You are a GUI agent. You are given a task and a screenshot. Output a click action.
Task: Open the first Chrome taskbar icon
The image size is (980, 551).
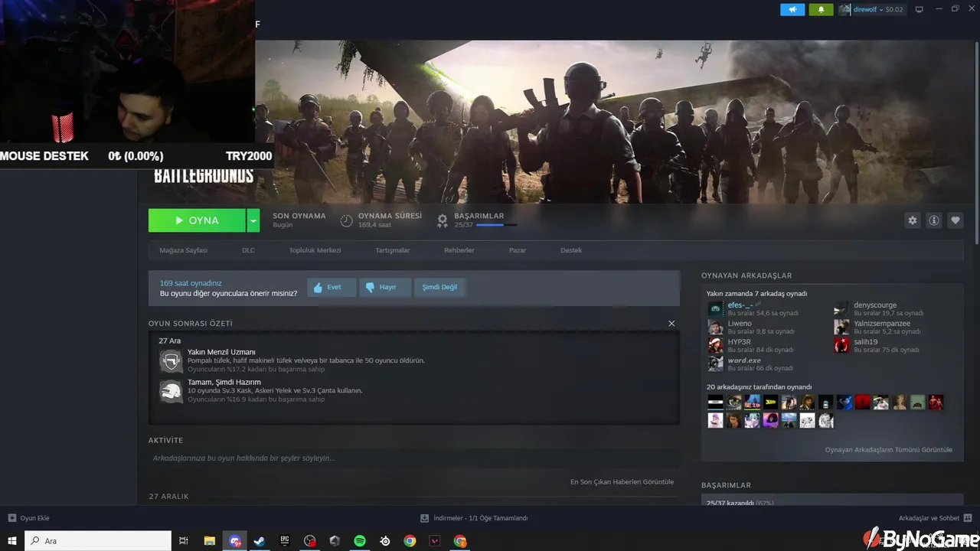pos(410,541)
